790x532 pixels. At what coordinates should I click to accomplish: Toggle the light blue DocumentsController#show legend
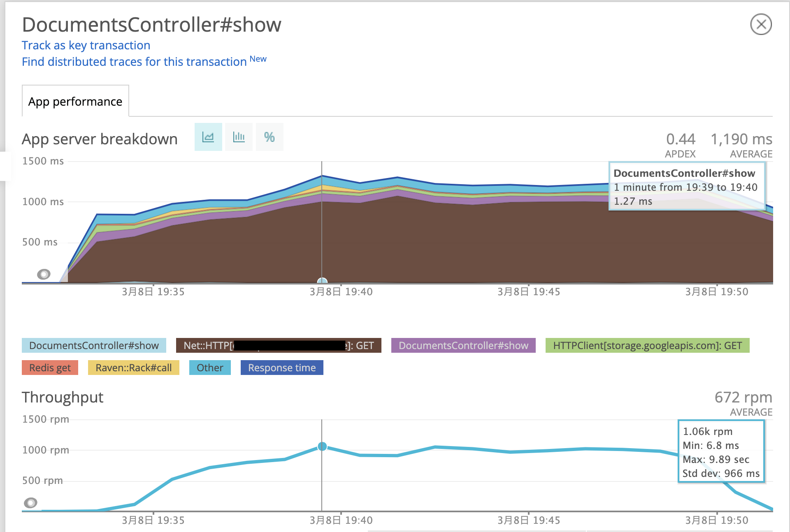coord(94,345)
